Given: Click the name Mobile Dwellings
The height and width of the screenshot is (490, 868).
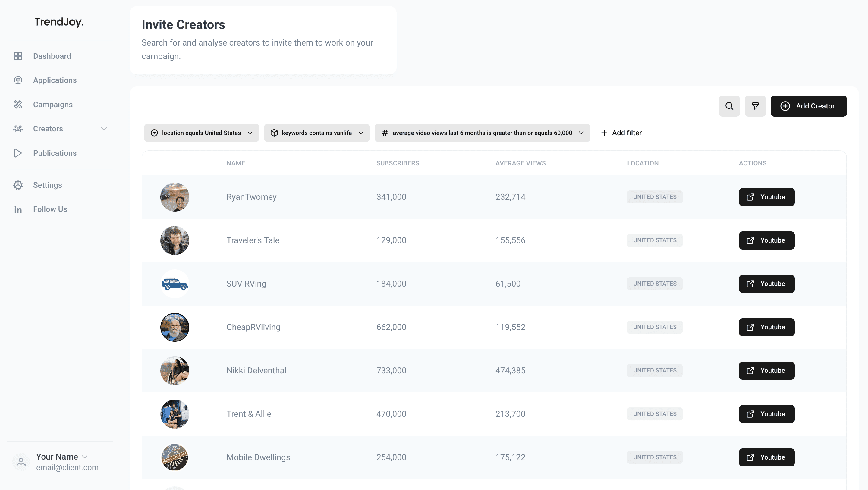Looking at the screenshot, I should [258, 457].
